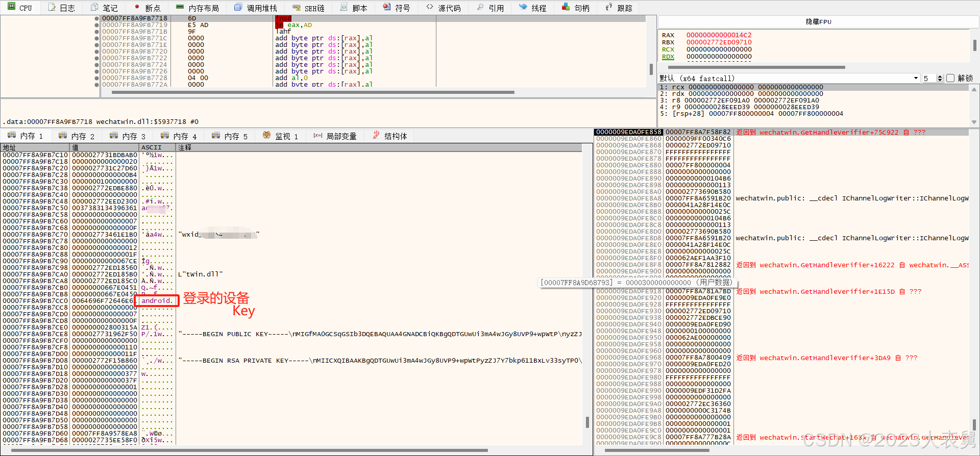980x456 pixels.
Task: Check the 解锁 unlock checkbox
Action: pyautogui.click(x=950, y=78)
